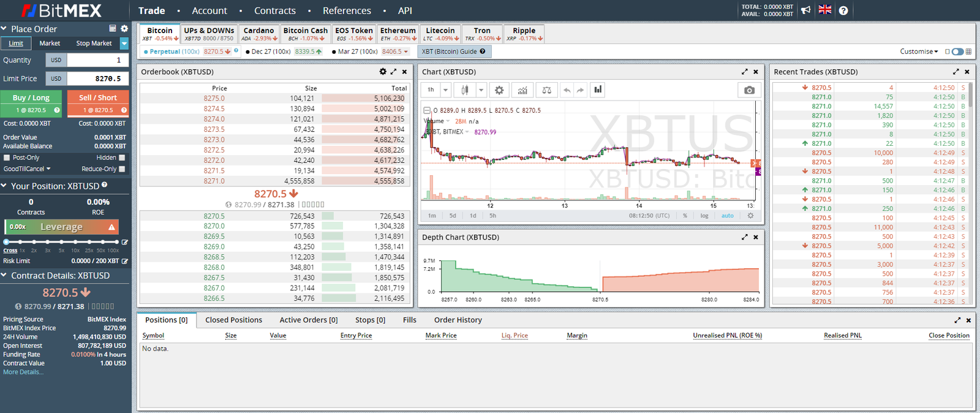980x413 pixels.
Task: Open chart properties gear icon
Action: pos(499,90)
